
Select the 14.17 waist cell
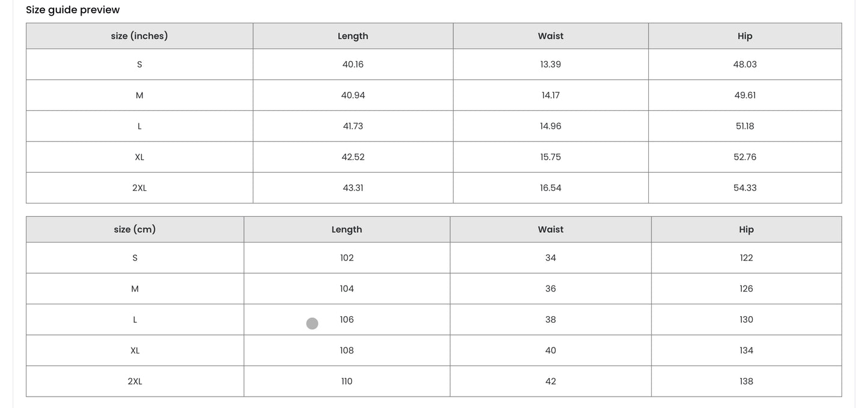(550, 95)
